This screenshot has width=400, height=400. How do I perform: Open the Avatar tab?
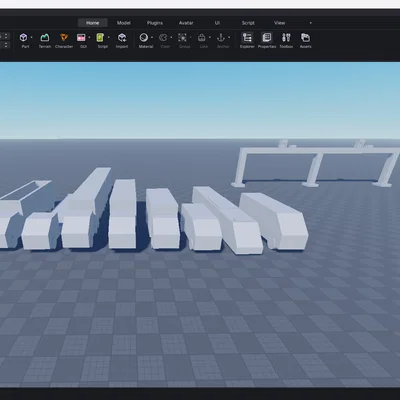[x=186, y=23]
